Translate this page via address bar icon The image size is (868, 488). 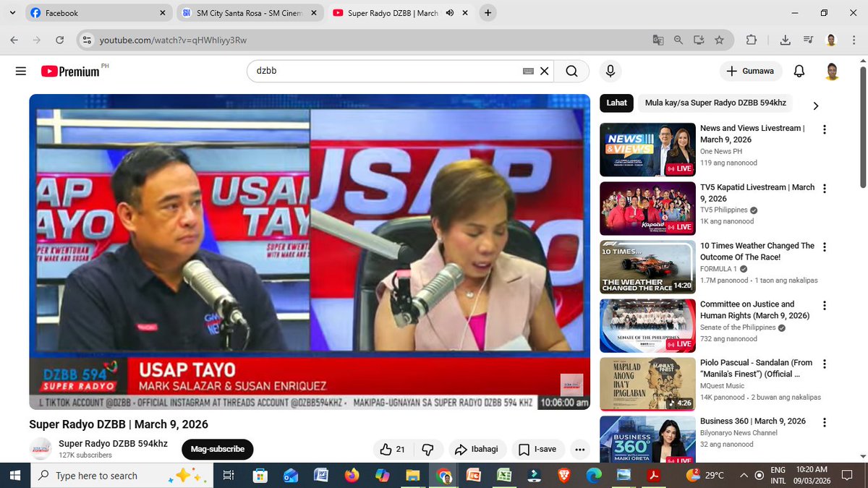point(658,40)
